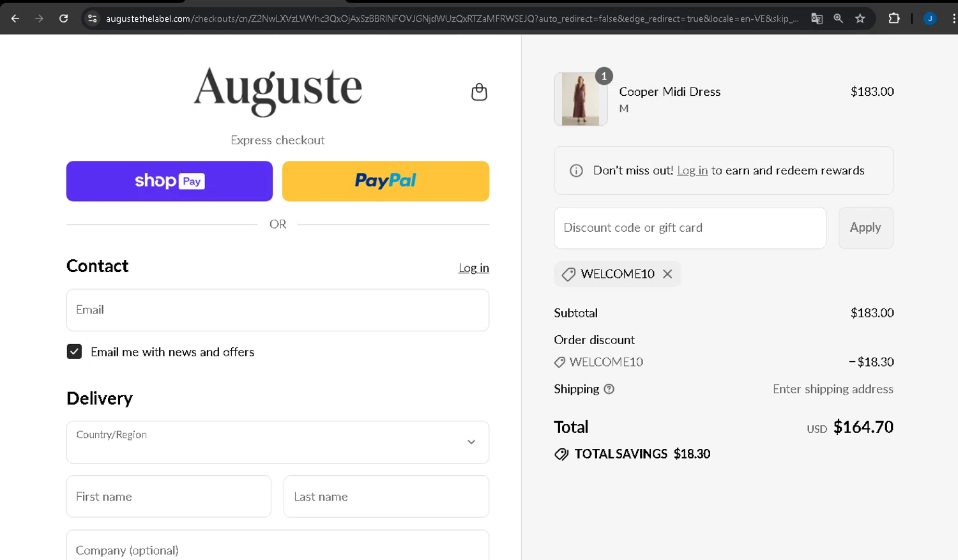
Task: Pay with PayPal
Action: click(x=386, y=181)
